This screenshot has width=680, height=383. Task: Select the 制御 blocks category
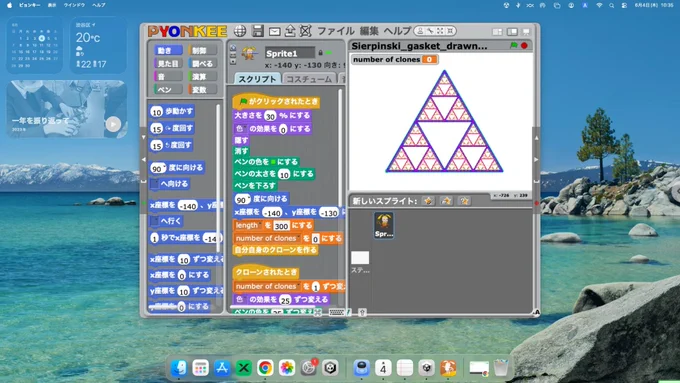click(203, 50)
